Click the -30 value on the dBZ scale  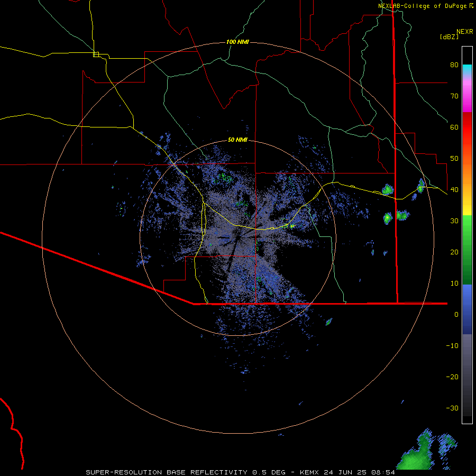click(x=452, y=408)
